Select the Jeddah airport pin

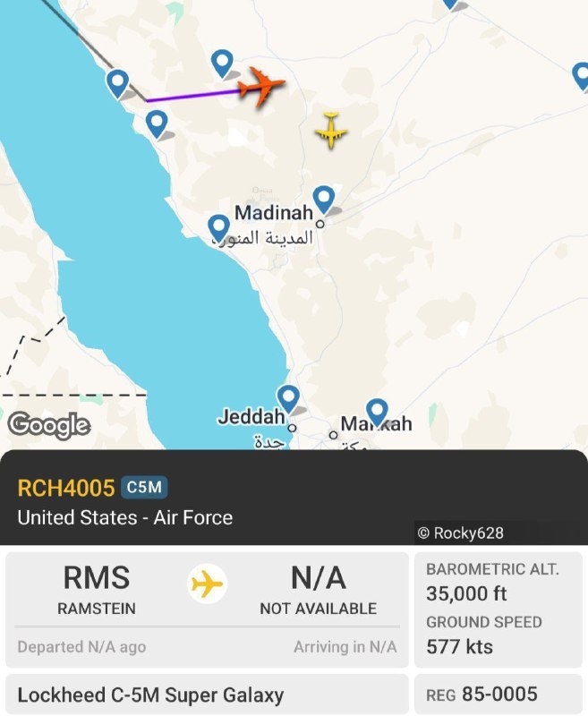tap(287, 397)
